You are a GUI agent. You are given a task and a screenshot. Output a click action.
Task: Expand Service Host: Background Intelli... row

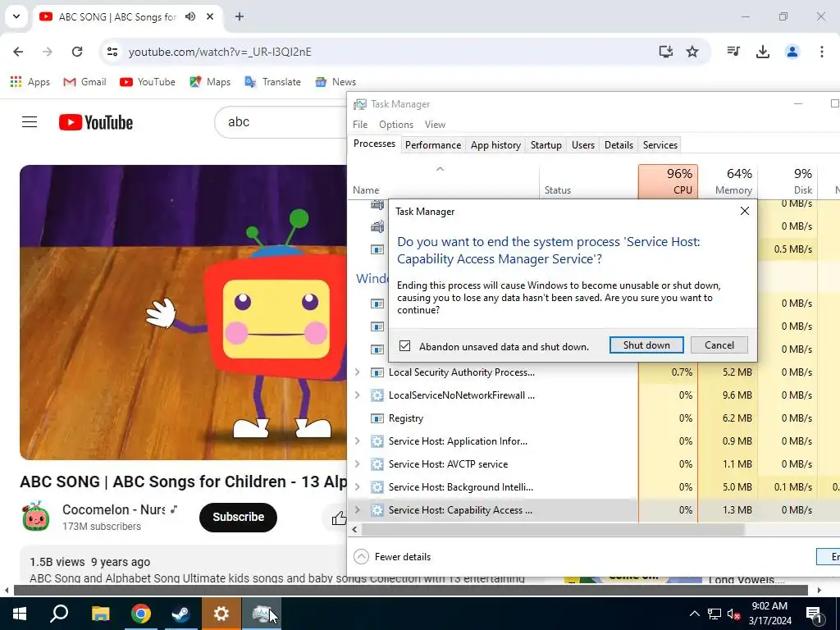[x=358, y=487]
